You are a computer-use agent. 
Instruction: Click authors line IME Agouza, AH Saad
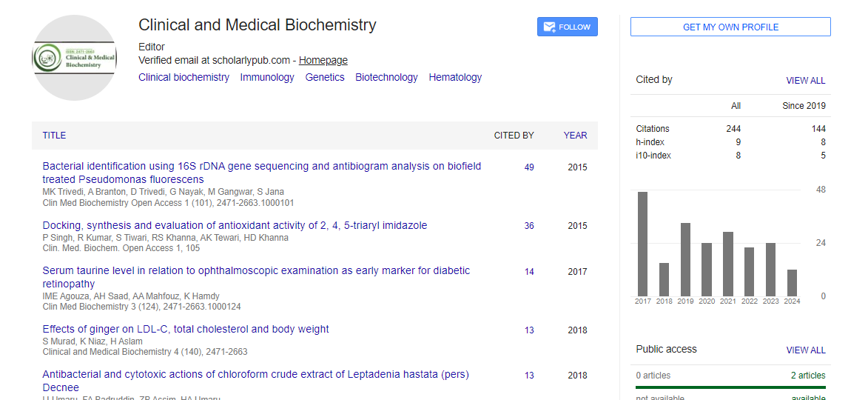(x=131, y=296)
